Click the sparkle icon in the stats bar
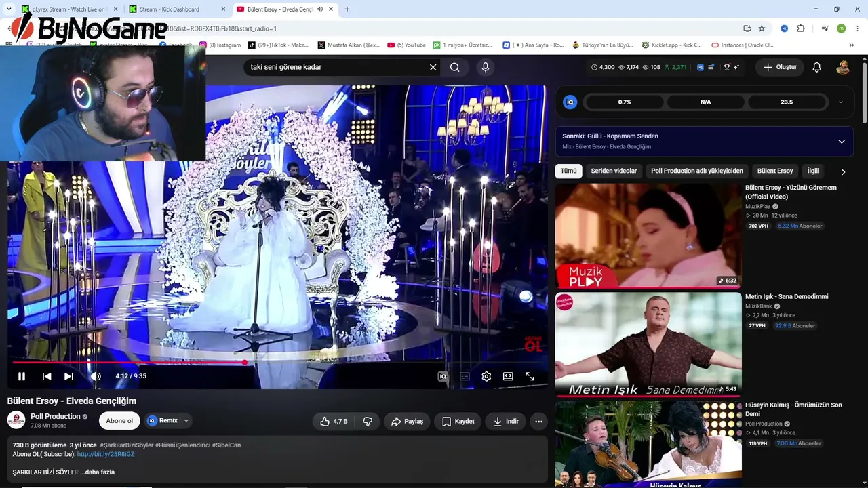The image size is (868, 488). 736,67
